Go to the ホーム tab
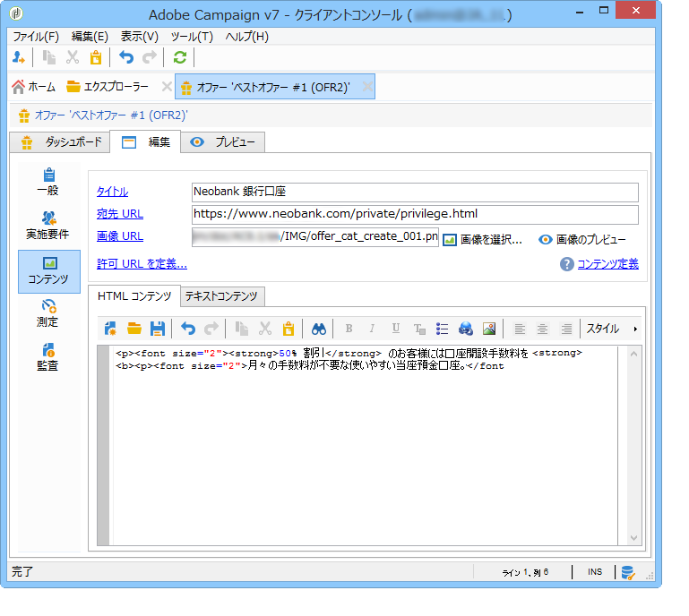The width and height of the screenshot is (689, 616). point(34,87)
